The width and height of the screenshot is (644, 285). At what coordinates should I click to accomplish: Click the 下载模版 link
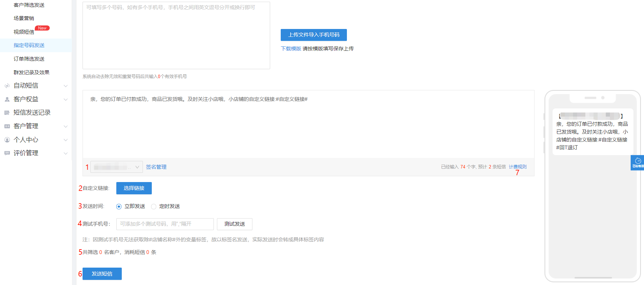tap(291, 49)
